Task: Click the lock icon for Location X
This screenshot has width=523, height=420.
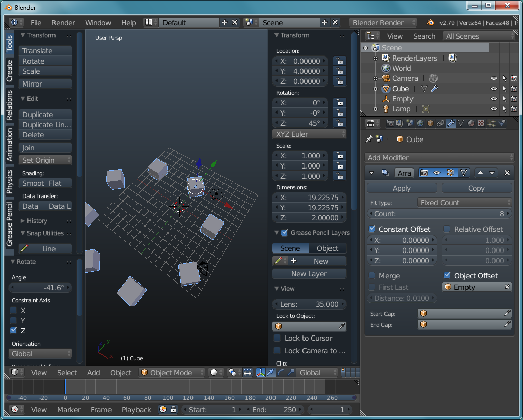Action: pyautogui.click(x=340, y=61)
